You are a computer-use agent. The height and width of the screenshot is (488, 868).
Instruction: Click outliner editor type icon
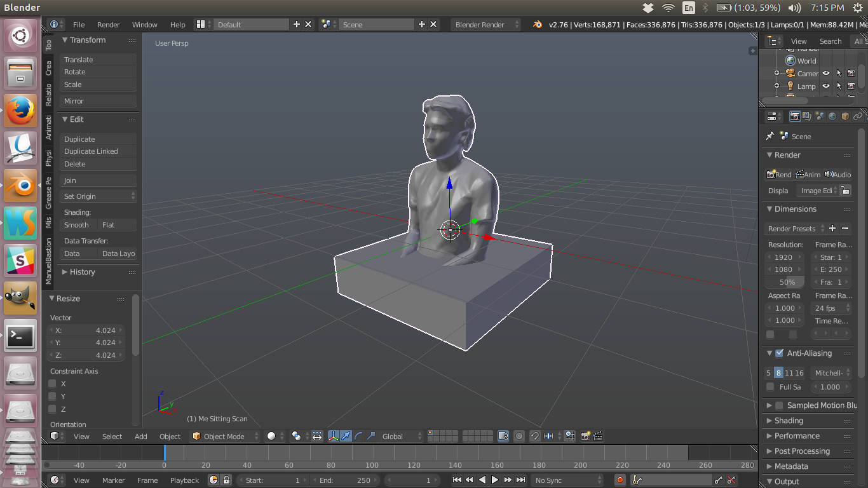coord(773,41)
